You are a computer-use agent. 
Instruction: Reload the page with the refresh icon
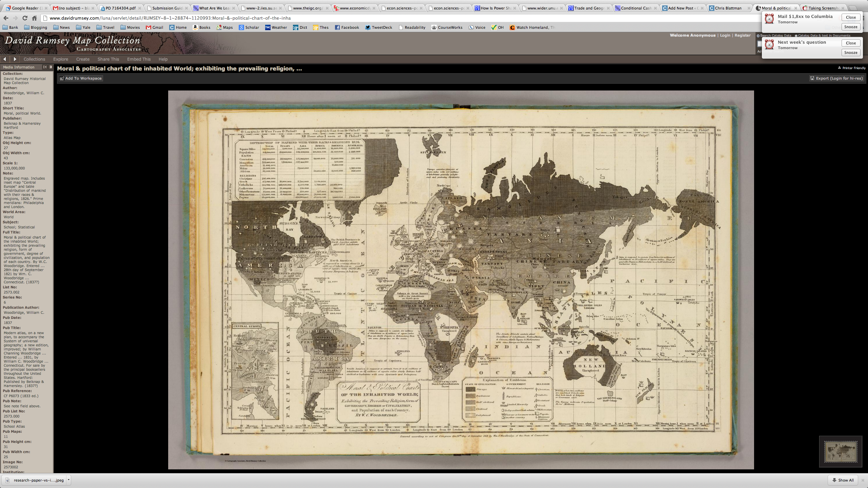(x=25, y=18)
